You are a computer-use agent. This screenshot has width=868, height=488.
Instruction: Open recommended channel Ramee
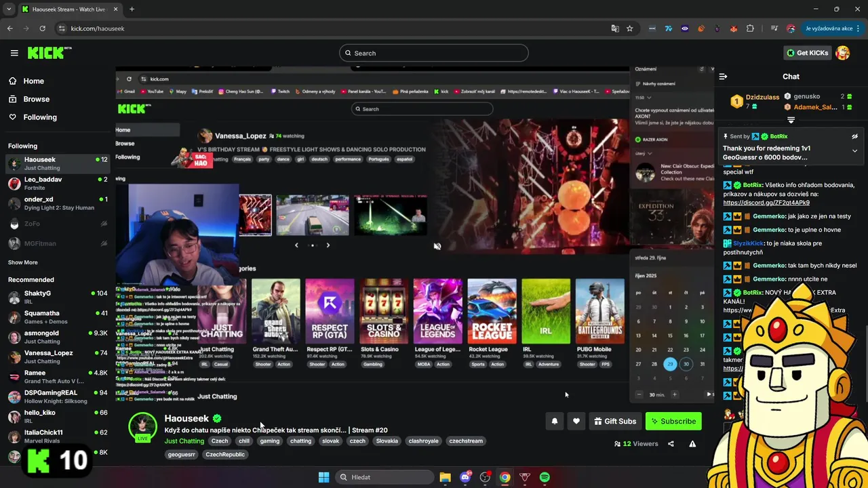click(x=58, y=377)
